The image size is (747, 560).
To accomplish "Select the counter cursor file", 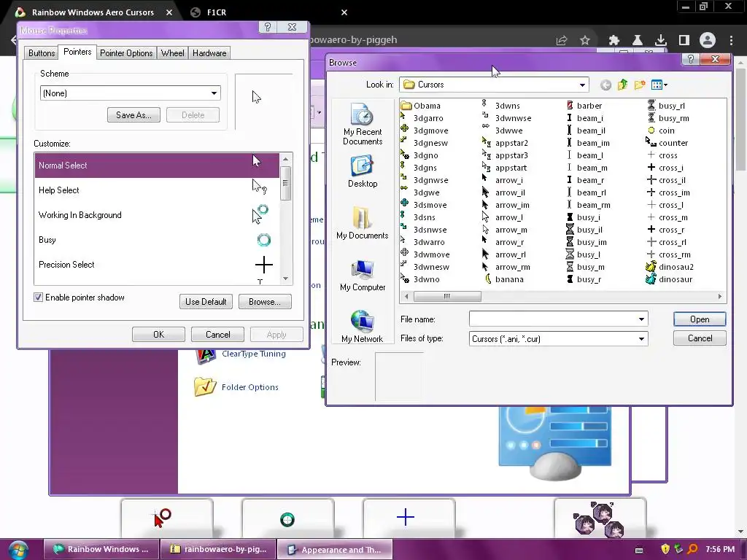I will [x=667, y=143].
